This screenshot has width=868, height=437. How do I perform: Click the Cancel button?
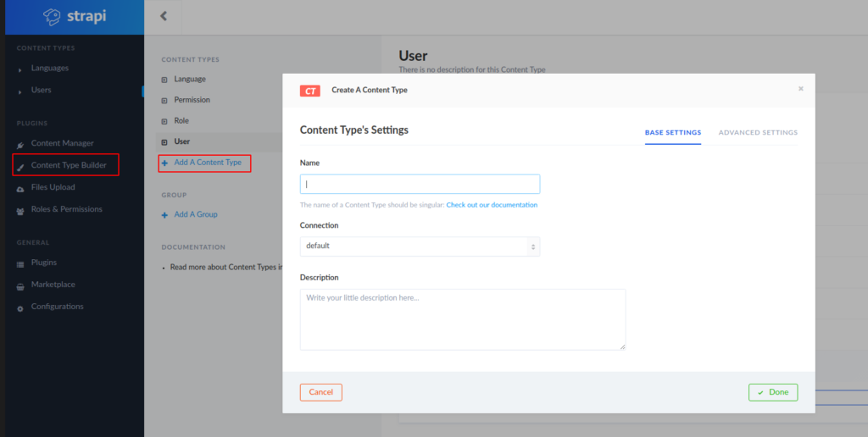coord(321,392)
